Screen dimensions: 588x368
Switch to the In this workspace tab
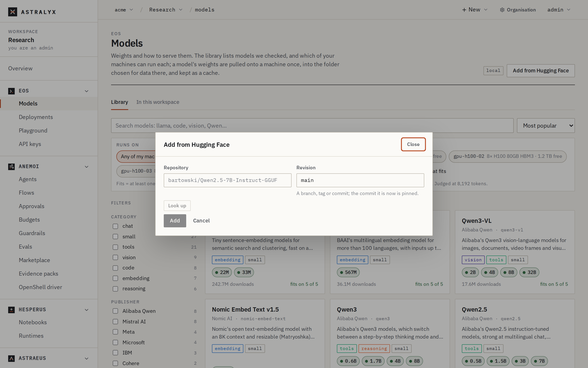pyautogui.click(x=158, y=102)
